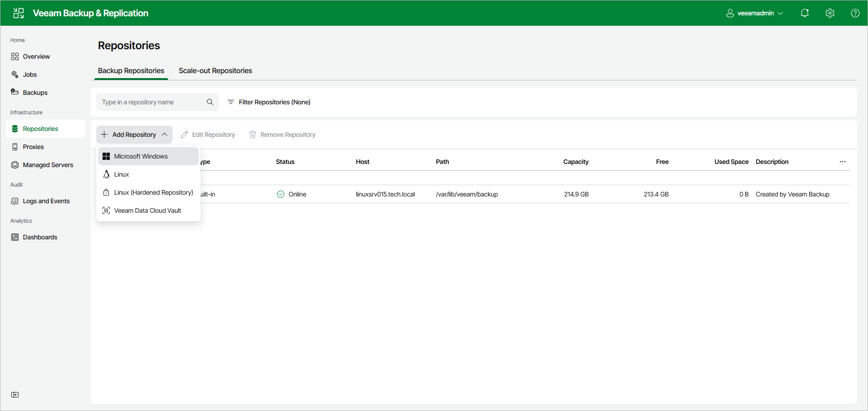Image resolution: width=868 pixels, height=411 pixels.
Task: Sort by the Host column header
Action: coord(362,162)
